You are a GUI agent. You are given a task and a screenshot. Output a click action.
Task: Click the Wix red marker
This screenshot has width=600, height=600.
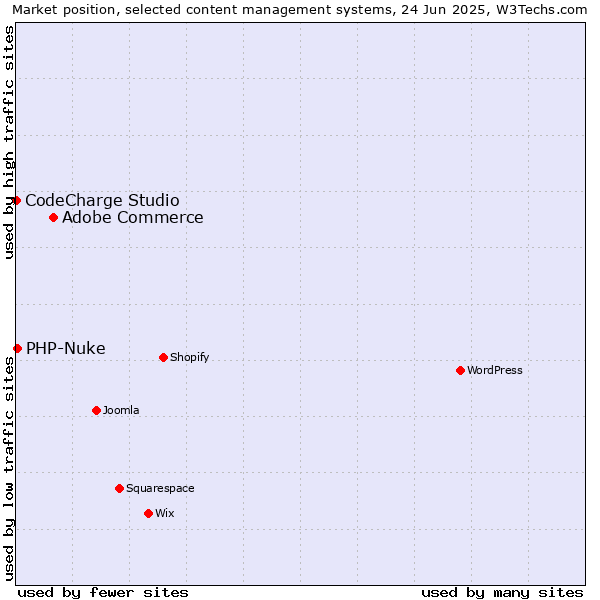(148, 514)
